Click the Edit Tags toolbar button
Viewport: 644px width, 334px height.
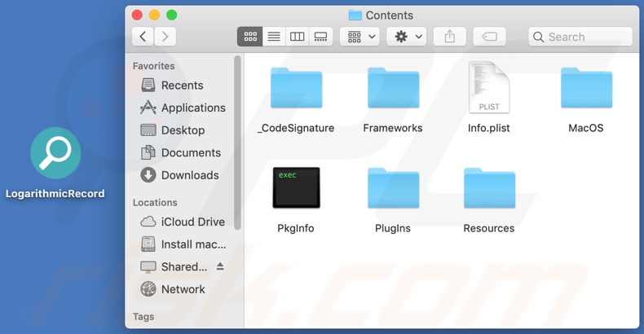pos(490,37)
